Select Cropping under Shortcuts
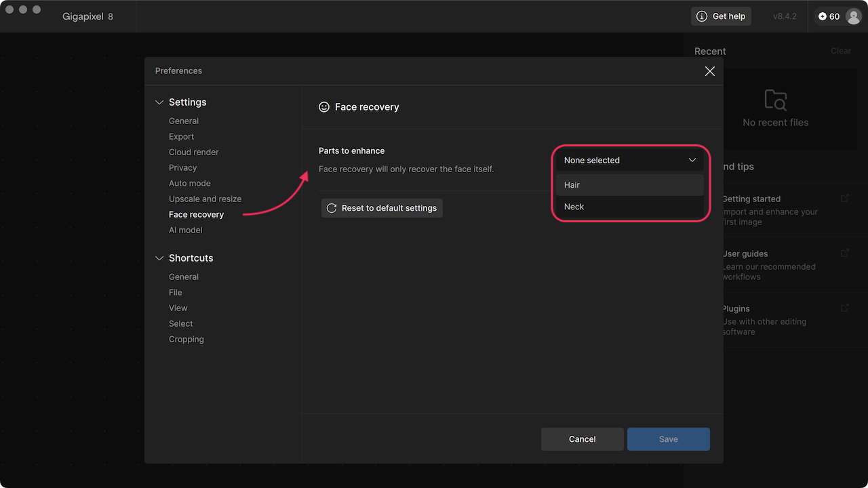Image resolution: width=868 pixels, height=488 pixels. click(186, 339)
